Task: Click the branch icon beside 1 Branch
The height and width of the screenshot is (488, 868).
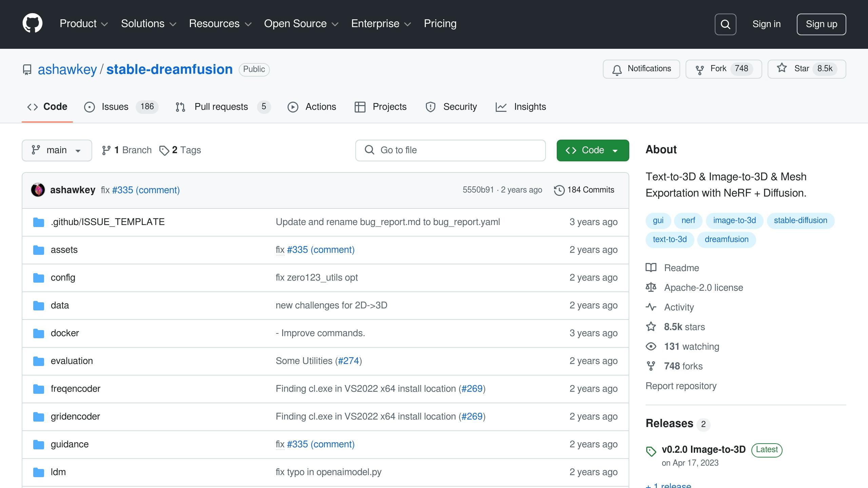Action: pos(106,150)
